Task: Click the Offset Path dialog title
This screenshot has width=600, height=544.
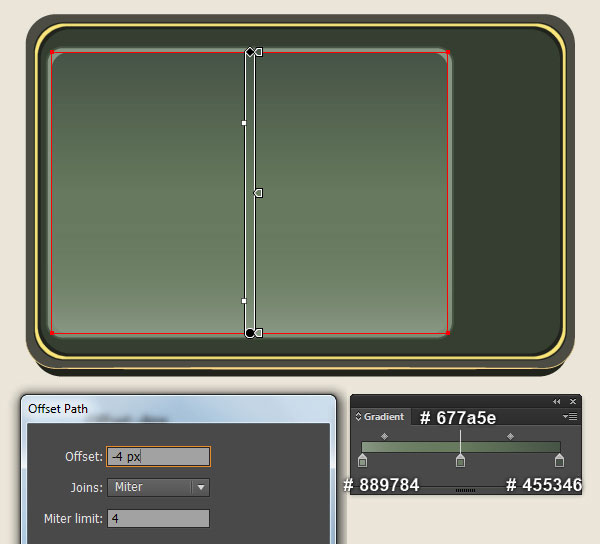Action: pyautogui.click(x=58, y=409)
